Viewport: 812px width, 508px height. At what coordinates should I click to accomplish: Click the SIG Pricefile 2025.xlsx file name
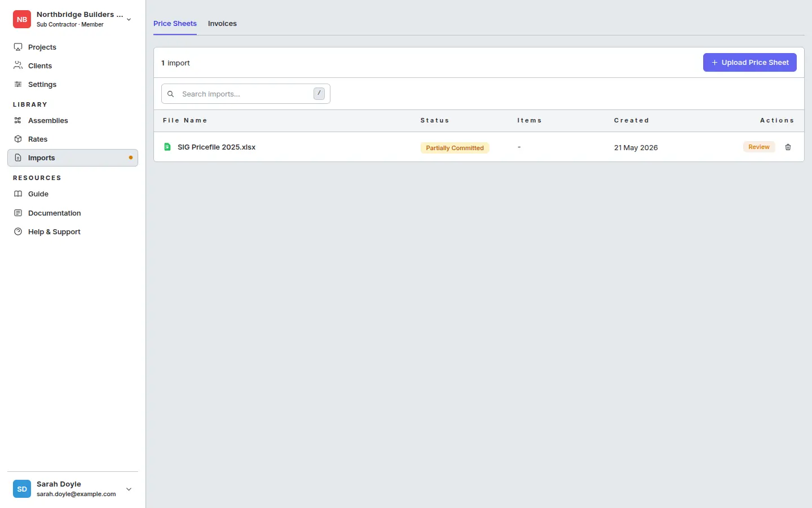(x=217, y=147)
